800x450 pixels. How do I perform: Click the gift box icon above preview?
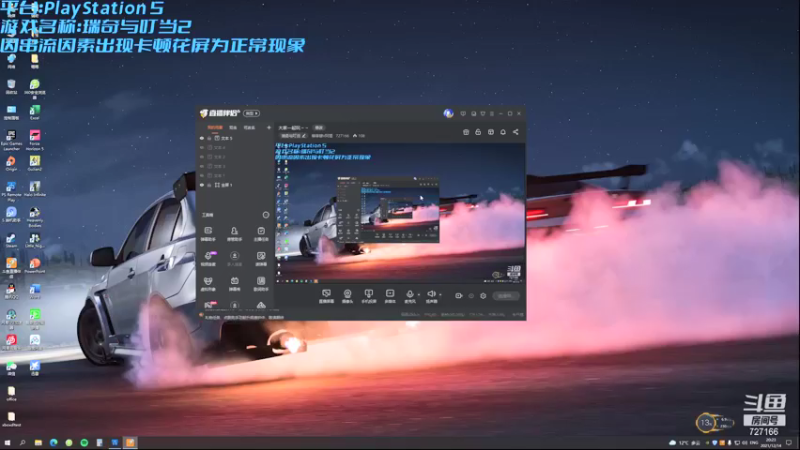coord(466,132)
